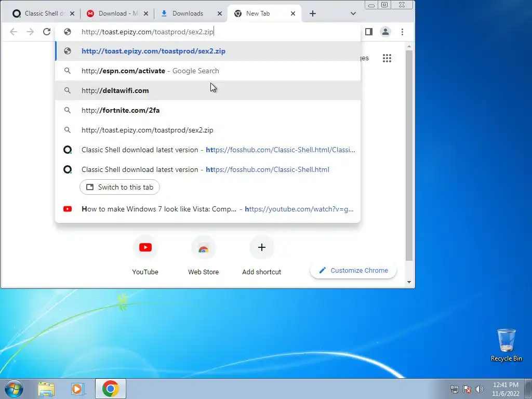Open fosshub Classic-Shell.html/Classi... suggestion
This screenshot has width=532, height=399.
tap(208, 150)
